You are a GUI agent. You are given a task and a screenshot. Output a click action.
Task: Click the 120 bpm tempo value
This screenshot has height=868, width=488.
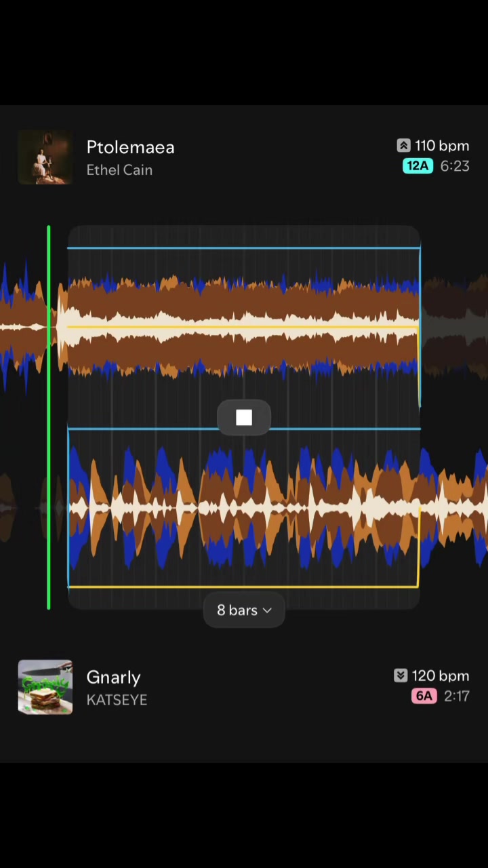[x=441, y=676]
